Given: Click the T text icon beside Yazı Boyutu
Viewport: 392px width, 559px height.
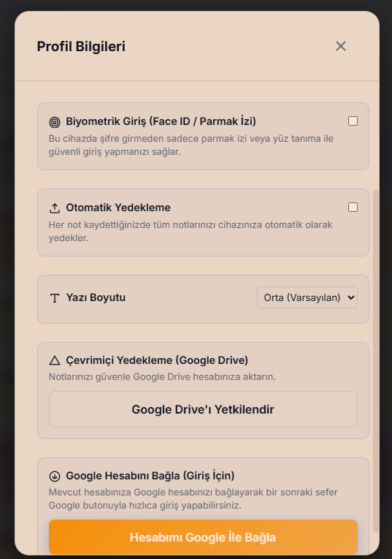Looking at the screenshot, I should [x=55, y=298].
